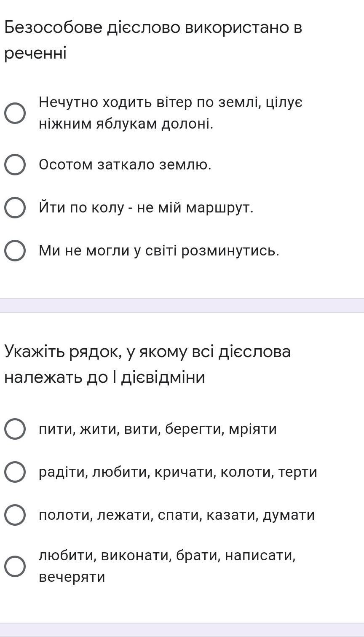Screen dimensions: 364x637
Task: Click answer text 'Йти по колу - не мій маршрут.'
Action: pyautogui.click(x=146, y=208)
